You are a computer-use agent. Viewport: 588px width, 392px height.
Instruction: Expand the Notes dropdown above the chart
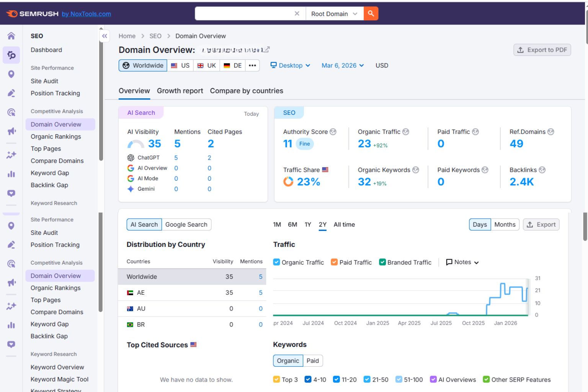click(x=462, y=262)
